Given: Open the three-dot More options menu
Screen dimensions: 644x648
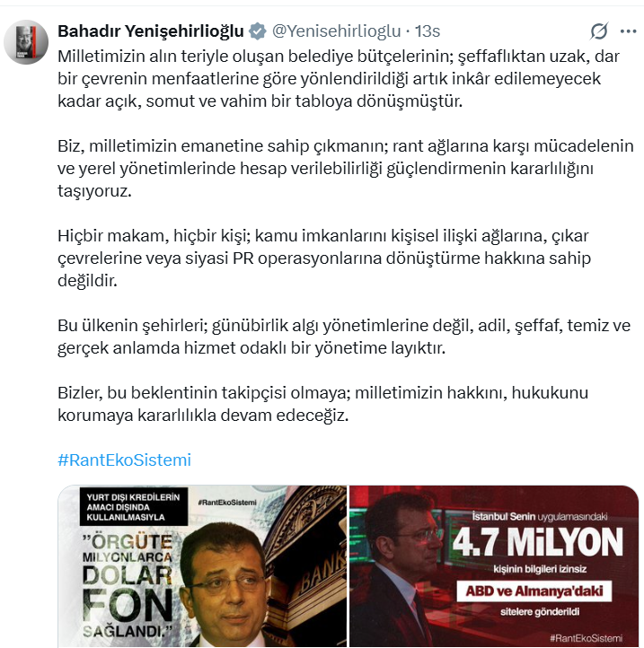Looking at the screenshot, I should point(629,31).
